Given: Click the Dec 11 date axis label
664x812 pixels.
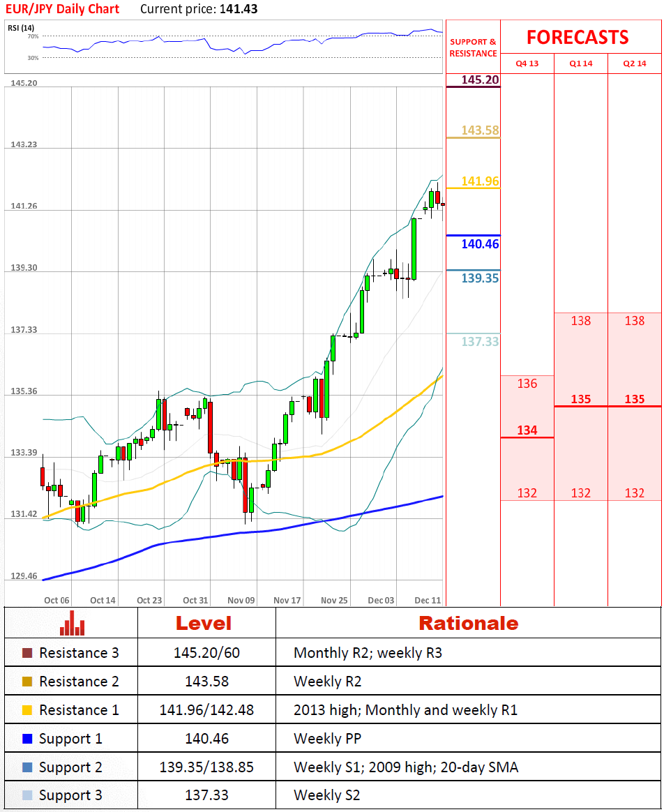Looking at the screenshot, I should point(428,600).
